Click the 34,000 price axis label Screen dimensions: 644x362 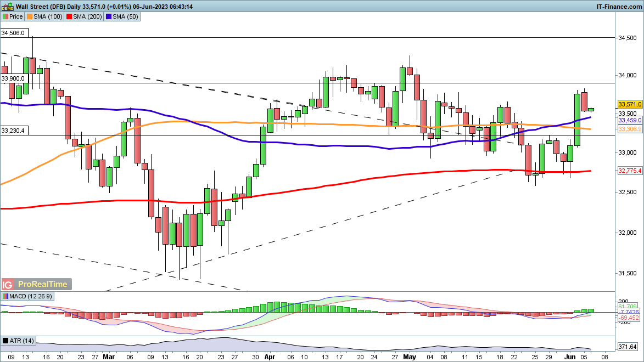click(628, 76)
